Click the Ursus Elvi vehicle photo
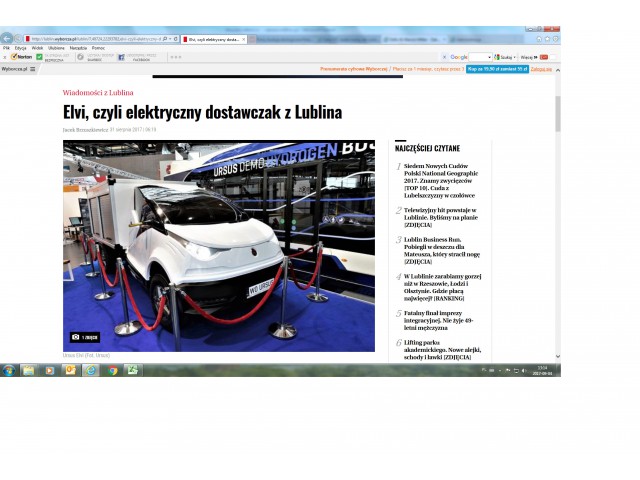This screenshot has width=640, height=480. pos(218,245)
